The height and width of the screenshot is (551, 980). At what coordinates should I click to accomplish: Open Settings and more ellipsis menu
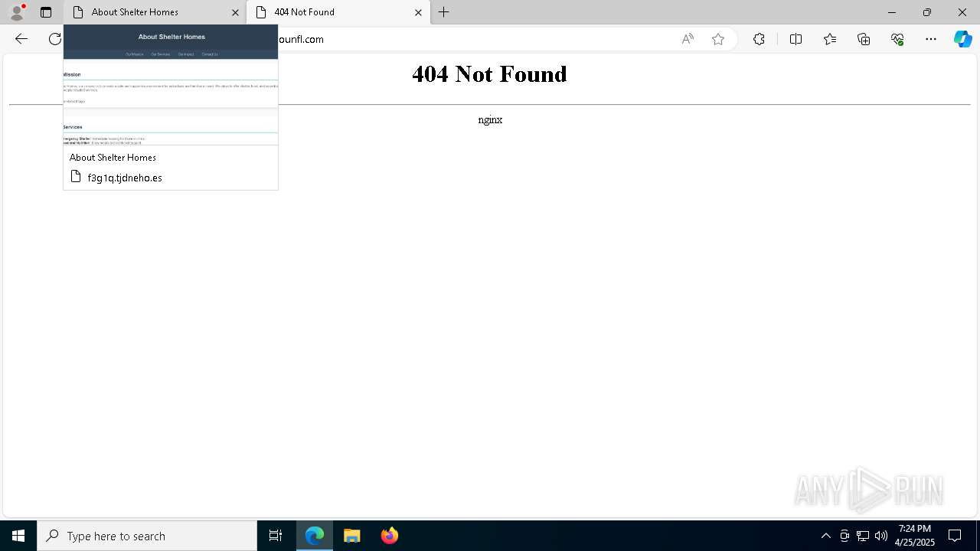931,39
